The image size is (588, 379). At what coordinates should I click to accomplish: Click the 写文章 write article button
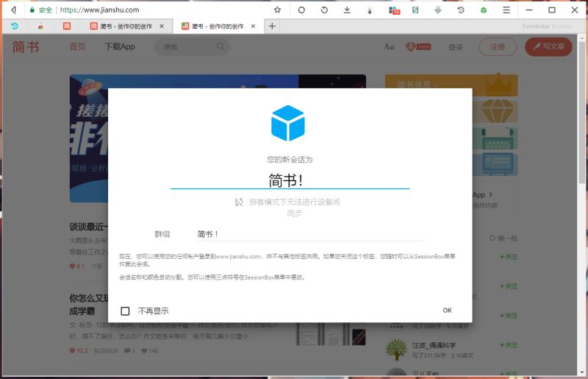point(548,46)
